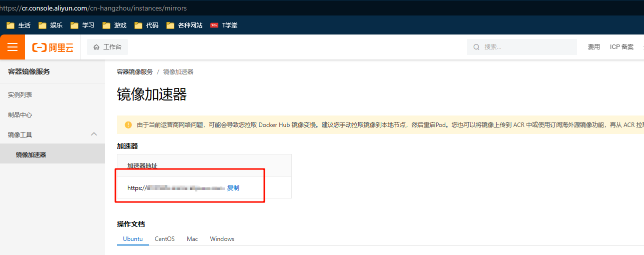Click the 加速器 section heading
Screen dimensions: 644x255
coord(127,146)
